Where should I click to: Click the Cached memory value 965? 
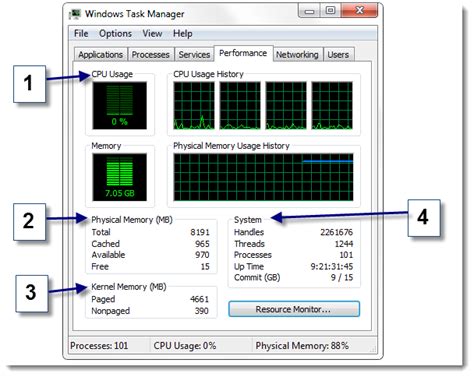pyautogui.click(x=202, y=244)
